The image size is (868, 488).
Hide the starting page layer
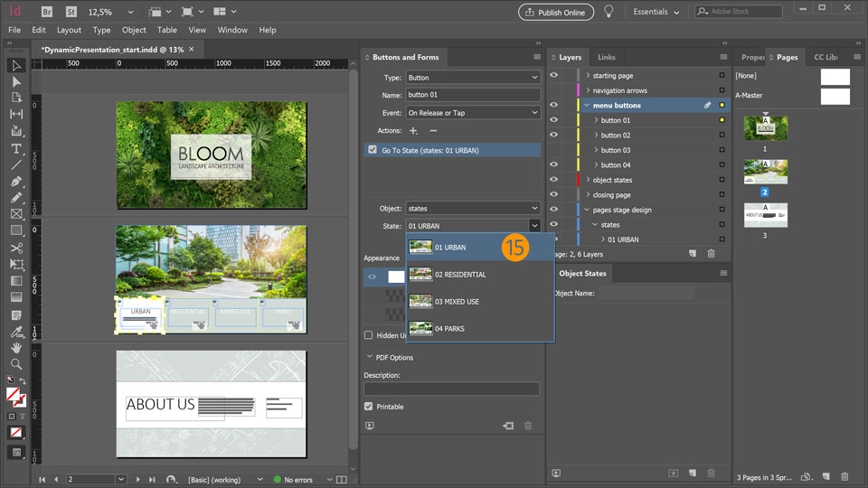click(x=553, y=75)
